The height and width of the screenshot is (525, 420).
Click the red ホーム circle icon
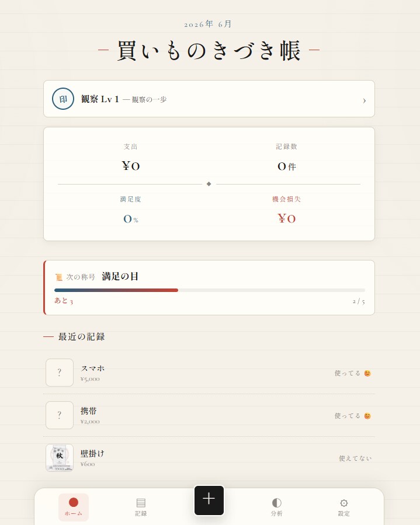[74, 502]
